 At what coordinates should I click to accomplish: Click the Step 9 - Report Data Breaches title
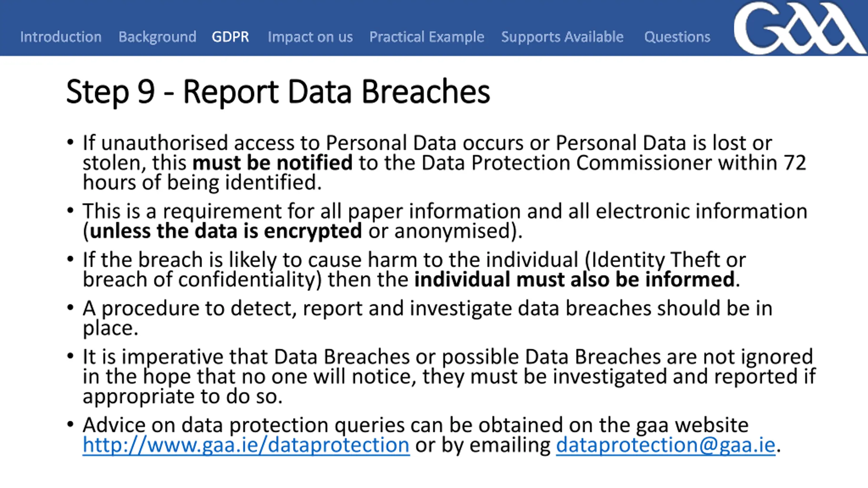[x=278, y=92]
